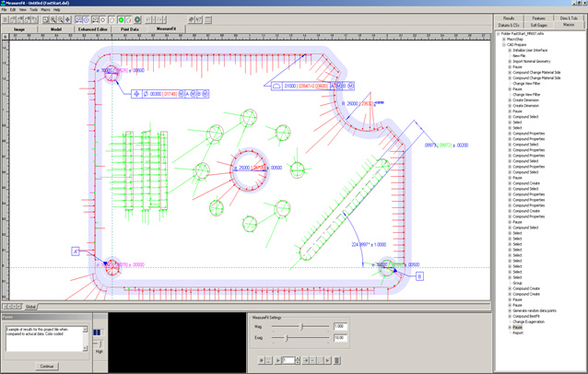The height and width of the screenshot is (374, 588).
Task: Click the Continue button
Action: (x=47, y=366)
